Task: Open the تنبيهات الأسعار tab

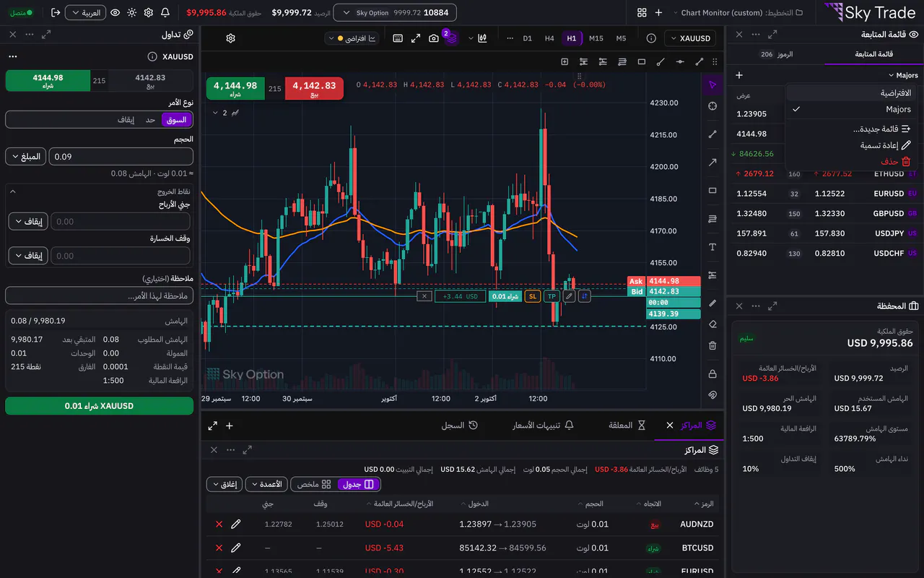Action: [543, 426]
